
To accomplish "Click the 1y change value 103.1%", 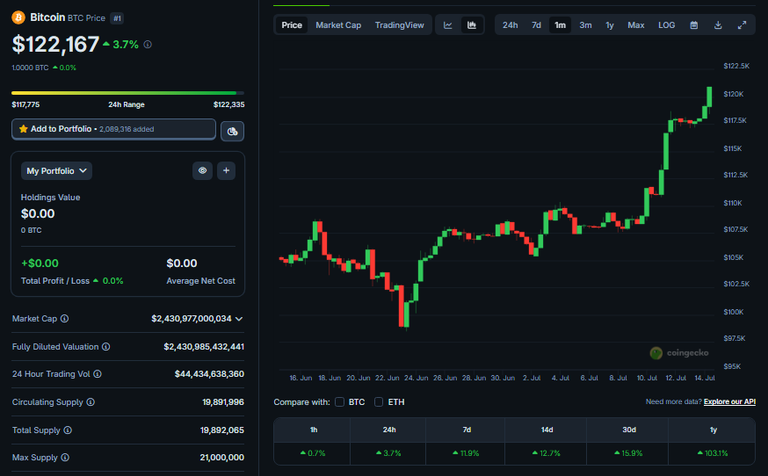I will click(713, 453).
